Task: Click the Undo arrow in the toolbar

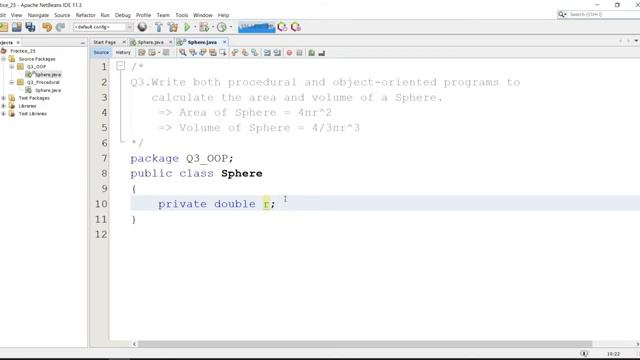Action: point(47,27)
